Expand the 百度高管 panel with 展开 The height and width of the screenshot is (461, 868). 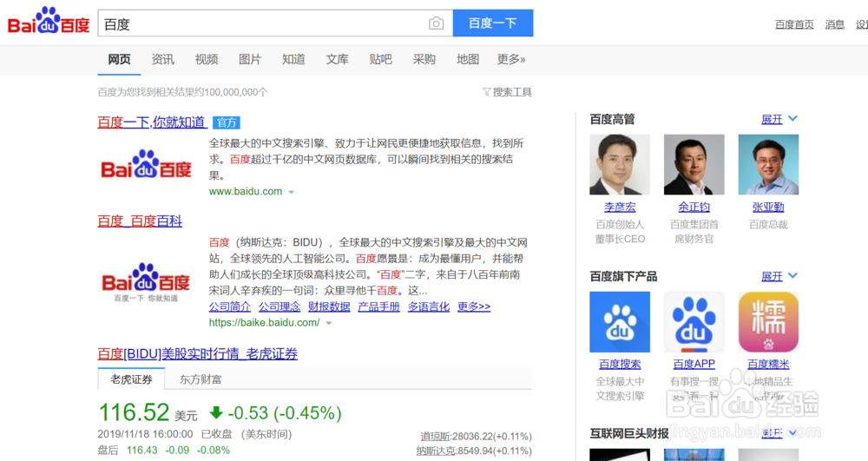772,119
